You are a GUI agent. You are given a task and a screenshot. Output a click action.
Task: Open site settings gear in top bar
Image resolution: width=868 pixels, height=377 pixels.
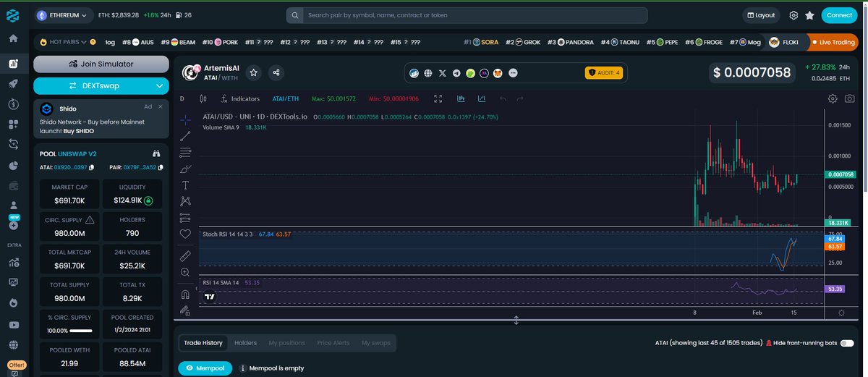[793, 15]
